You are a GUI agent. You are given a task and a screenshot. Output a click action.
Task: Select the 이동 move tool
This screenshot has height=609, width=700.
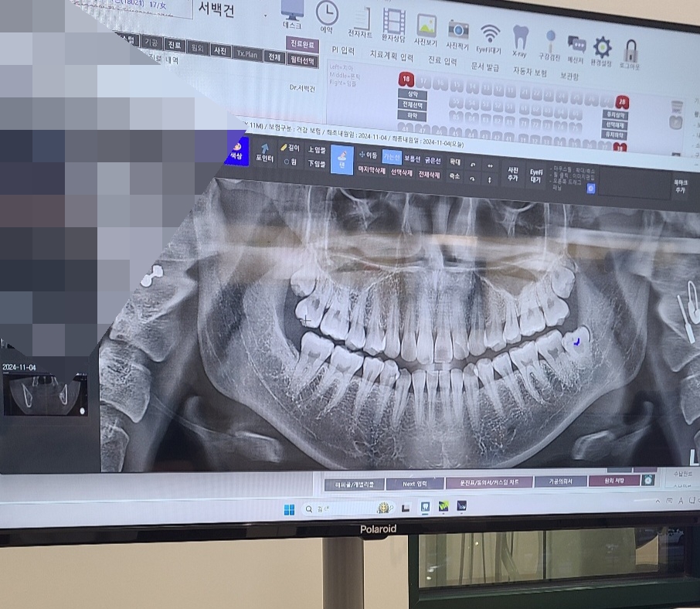point(369,155)
